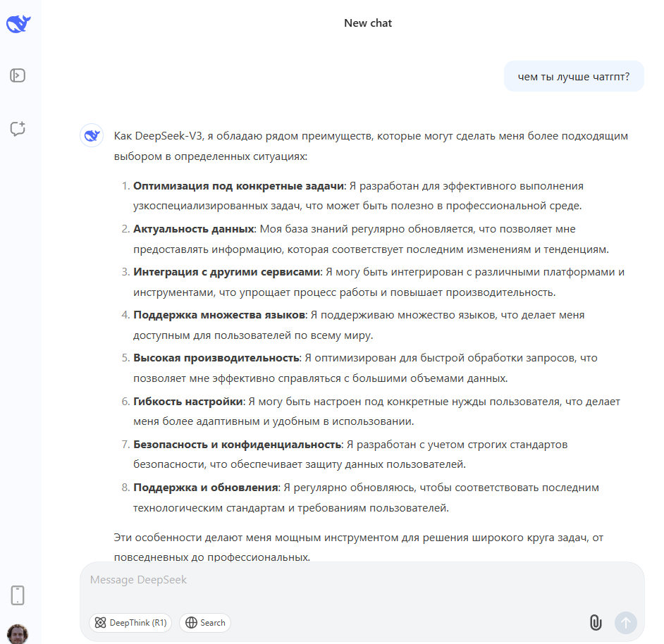Viewport: 664px width, 644px height.
Task: Open the user profile avatar
Action: [18, 634]
